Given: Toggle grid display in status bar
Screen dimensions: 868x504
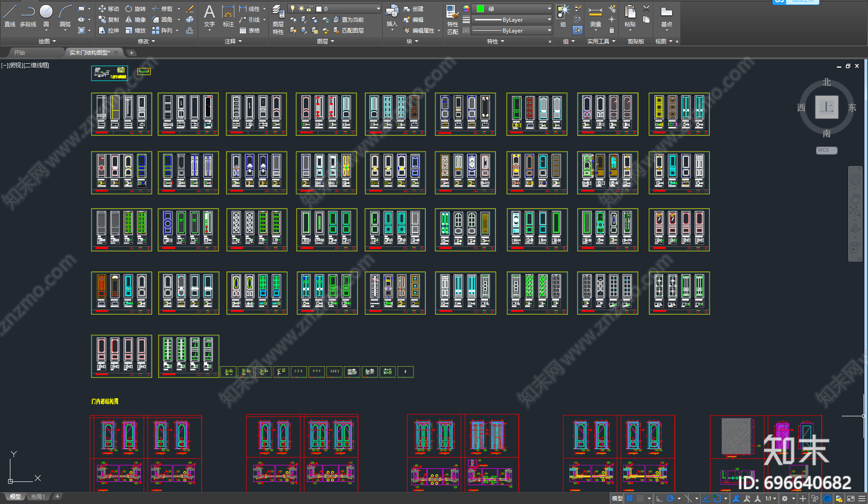Looking at the screenshot, I should (630, 499).
